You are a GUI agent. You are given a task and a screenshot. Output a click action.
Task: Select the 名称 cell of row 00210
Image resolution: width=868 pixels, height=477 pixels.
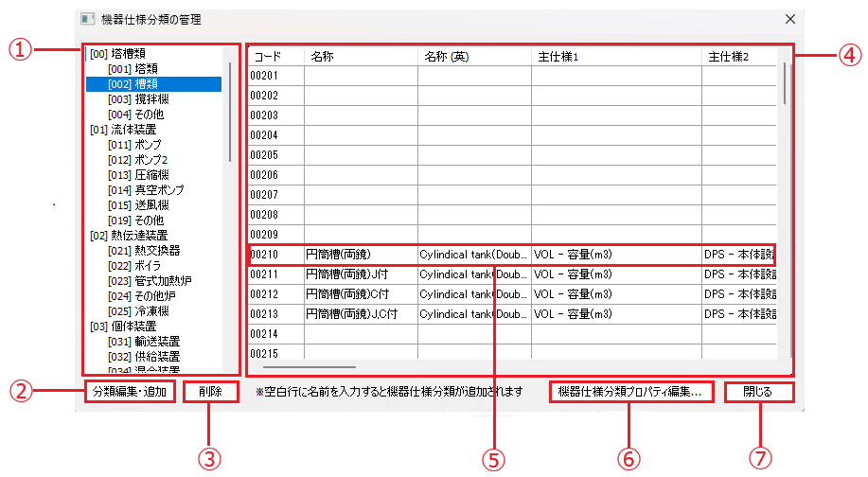pos(360,255)
